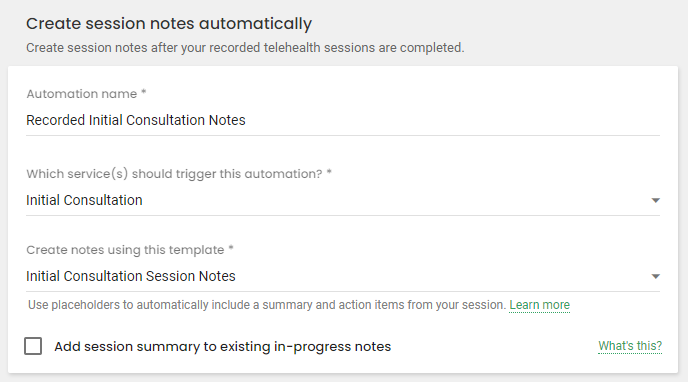The width and height of the screenshot is (688, 382).
Task: Click the telehealth sessions description subtitle
Action: [245, 47]
